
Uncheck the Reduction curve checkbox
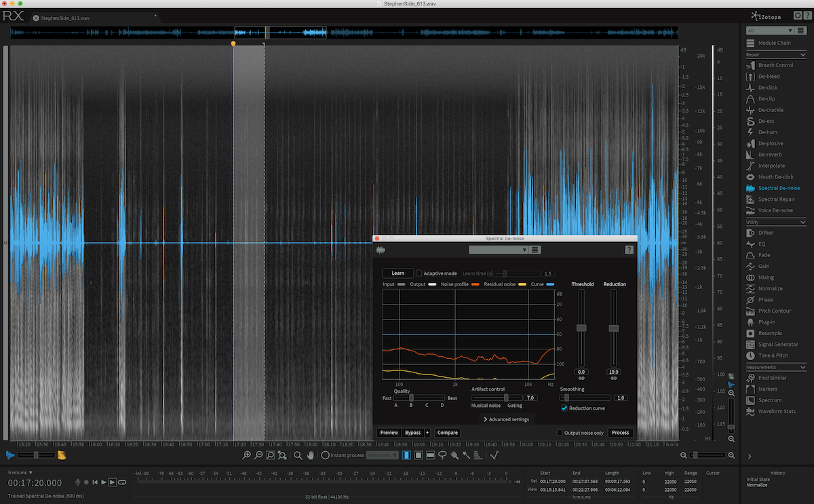point(564,408)
